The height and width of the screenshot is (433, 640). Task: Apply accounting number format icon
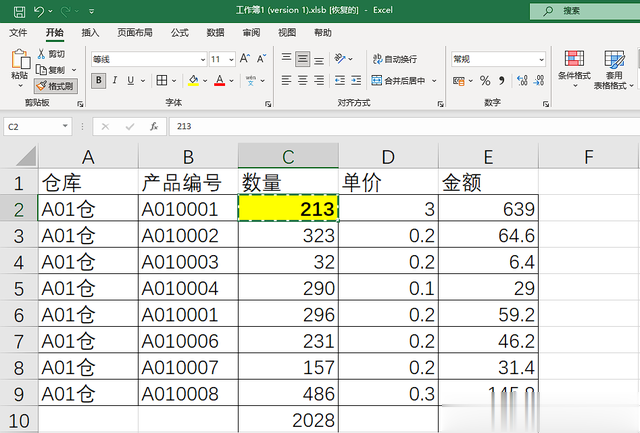[459, 81]
